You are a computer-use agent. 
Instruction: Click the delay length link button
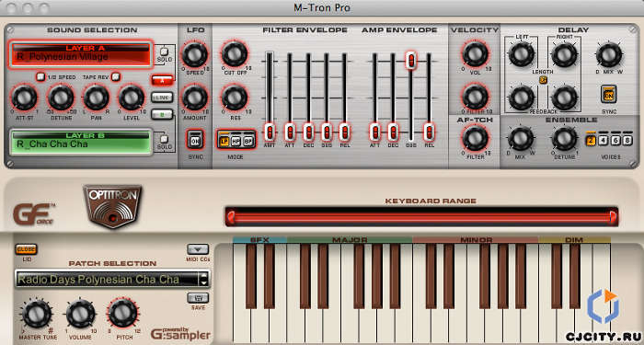point(543,81)
